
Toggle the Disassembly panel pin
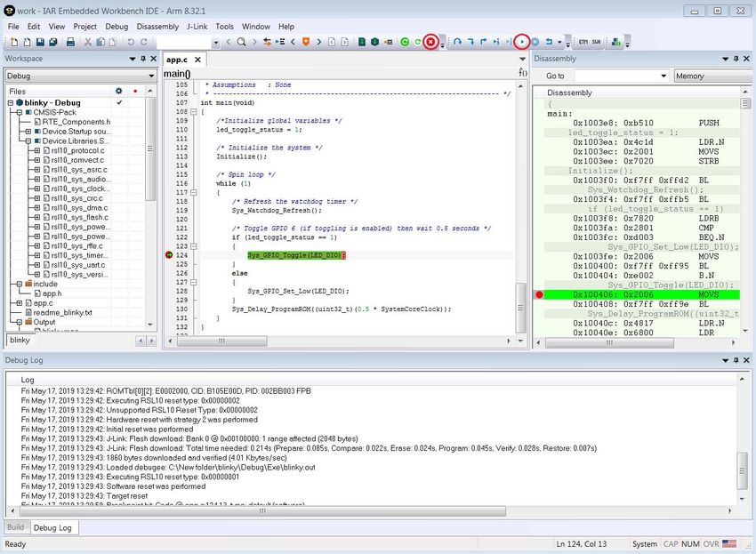tap(736, 59)
